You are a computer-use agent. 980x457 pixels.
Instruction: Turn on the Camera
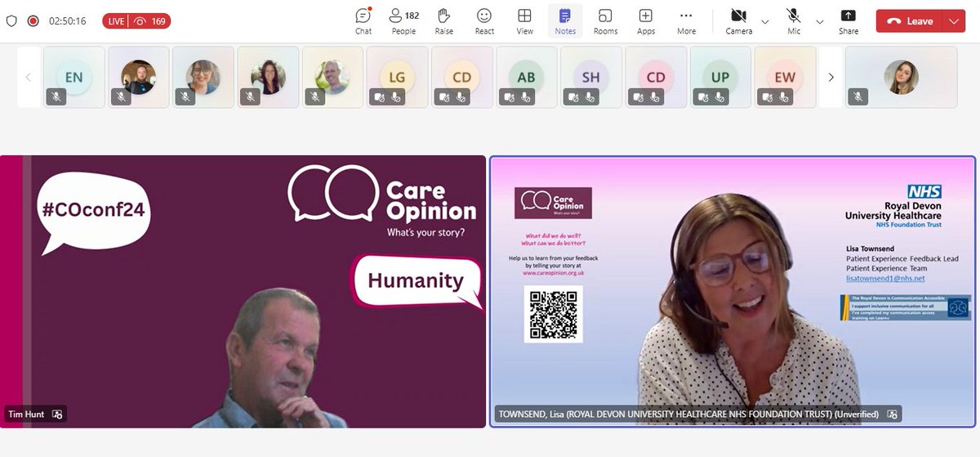click(739, 21)
